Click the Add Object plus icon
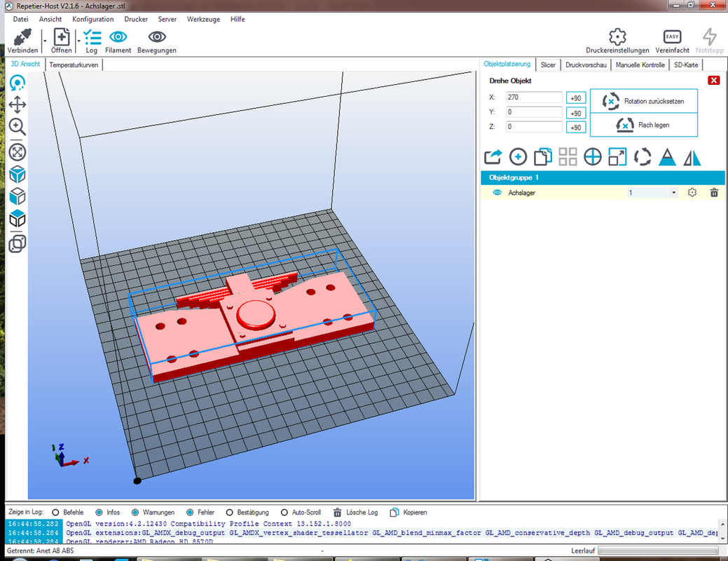The height and width of the screenshot is (561, 728). tap(518, 157)
